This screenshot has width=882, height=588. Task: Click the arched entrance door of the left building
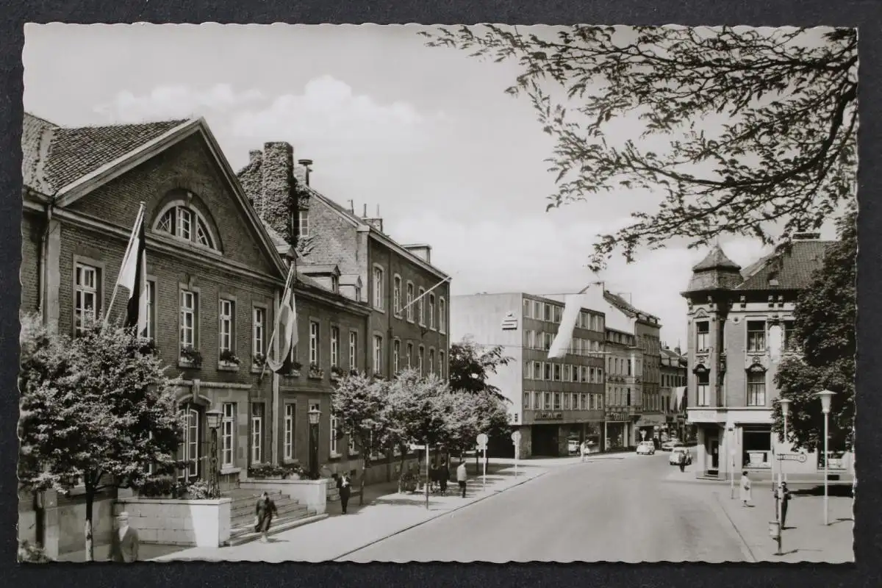[189, 441]
